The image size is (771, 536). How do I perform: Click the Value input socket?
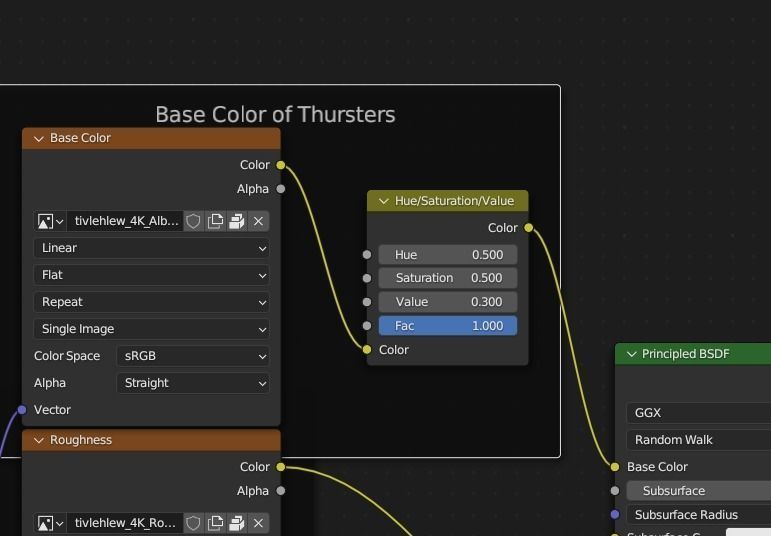click(367, 302)
